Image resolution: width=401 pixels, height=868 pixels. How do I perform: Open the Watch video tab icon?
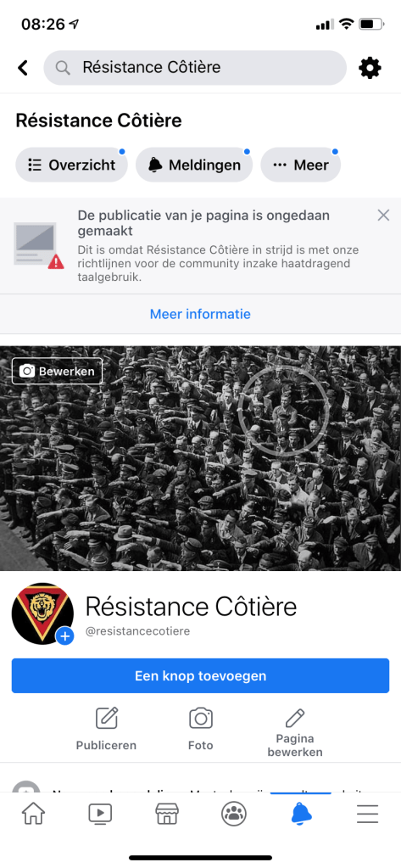(100, 813)
